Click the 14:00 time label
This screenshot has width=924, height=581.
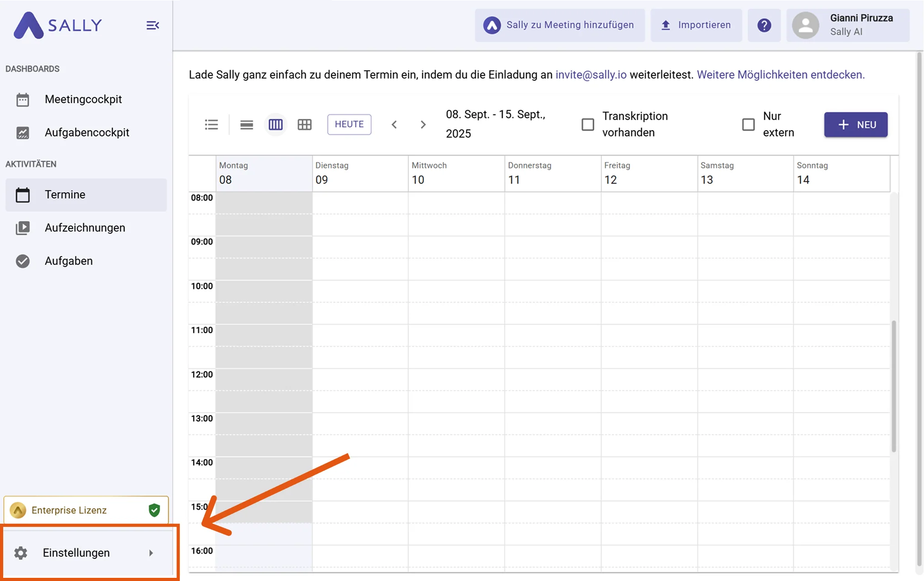(x=202, y=462)
